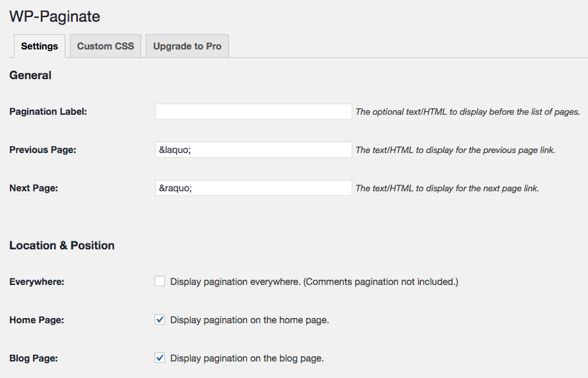Viewport: 588px width, 378px height.
Task: Click 'Display pagination on the blog page' text
Action: 247,358
